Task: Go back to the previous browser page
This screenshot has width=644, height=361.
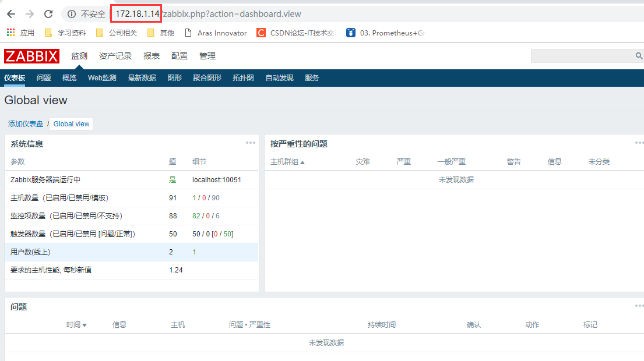Action: 11,14
